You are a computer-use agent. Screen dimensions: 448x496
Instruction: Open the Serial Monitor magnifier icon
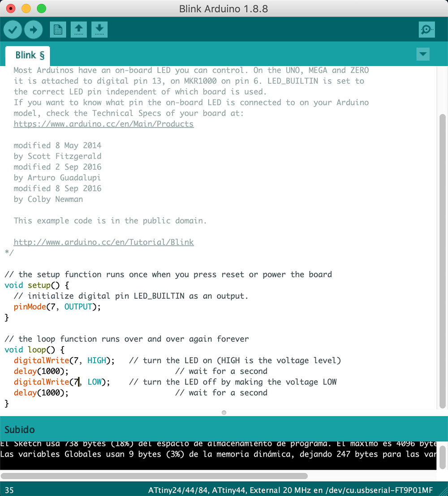426,30
